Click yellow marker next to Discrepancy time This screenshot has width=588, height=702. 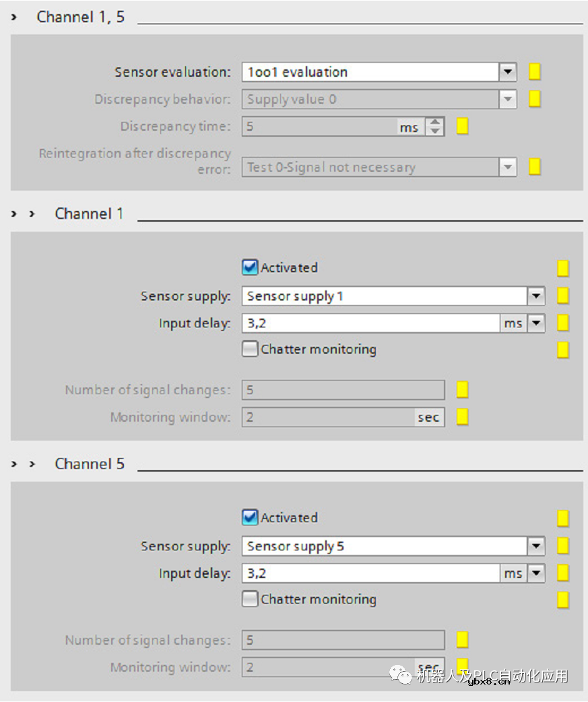[x=462, y=126]
